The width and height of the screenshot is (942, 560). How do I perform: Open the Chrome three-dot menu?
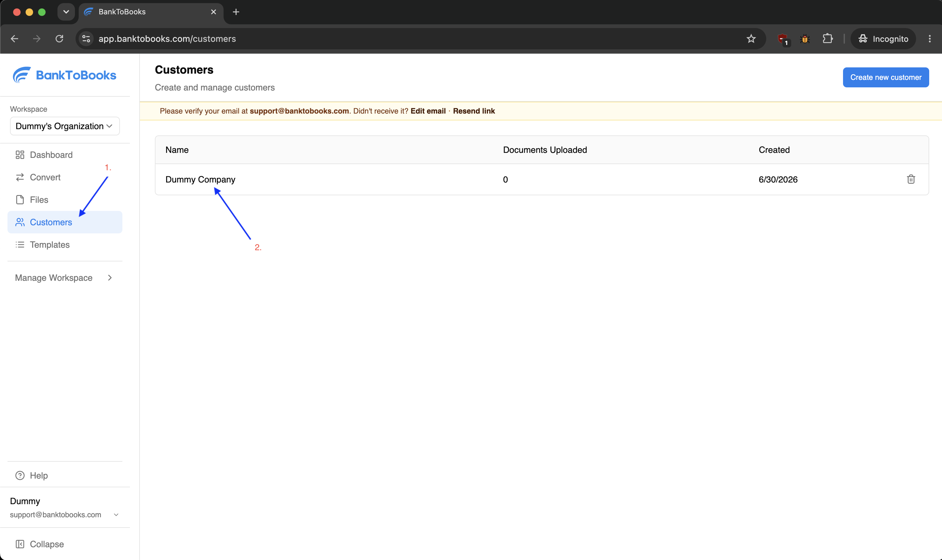click(930, 38)
